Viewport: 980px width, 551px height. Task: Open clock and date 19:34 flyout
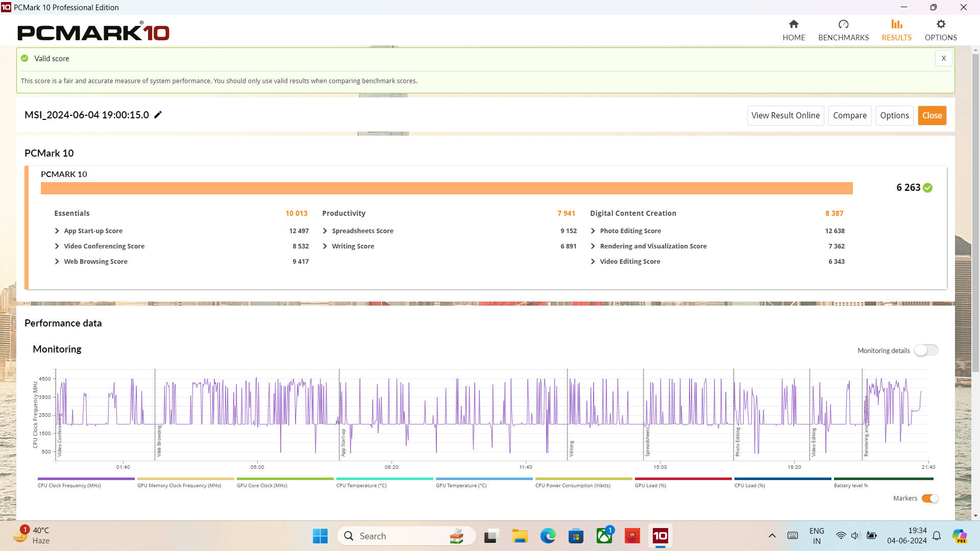click(x=906, y=536)
